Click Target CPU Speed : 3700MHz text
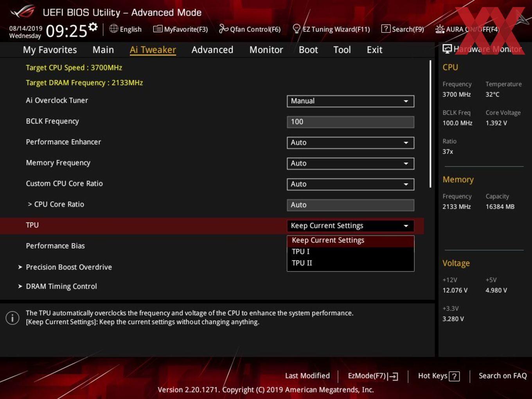 click(74, 68)
